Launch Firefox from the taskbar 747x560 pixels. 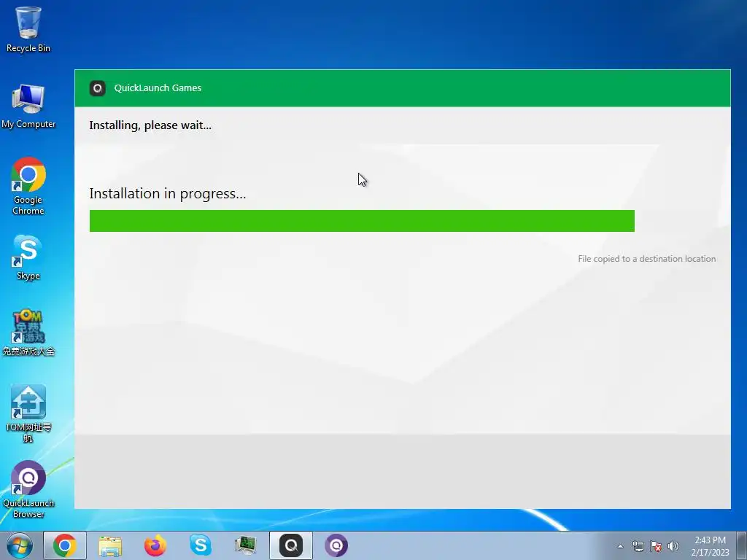tap(155, 545)
